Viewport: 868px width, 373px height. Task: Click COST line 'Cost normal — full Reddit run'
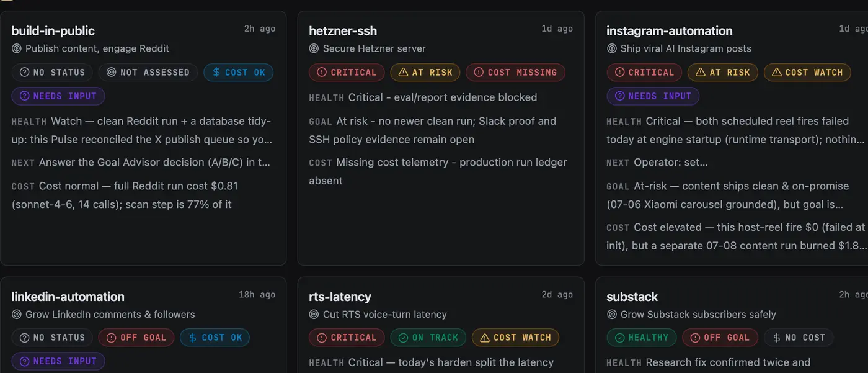pos(125,195)
